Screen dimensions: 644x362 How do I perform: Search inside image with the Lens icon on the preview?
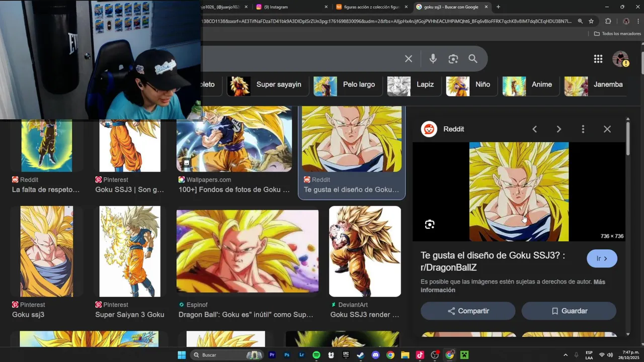(x=430, y=224)
